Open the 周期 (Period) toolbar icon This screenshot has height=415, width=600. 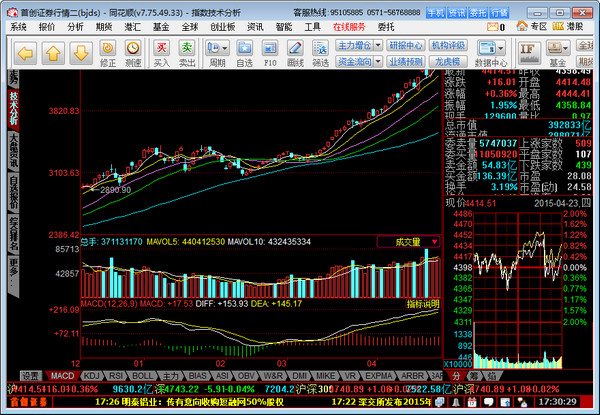[x=217, y=51]
